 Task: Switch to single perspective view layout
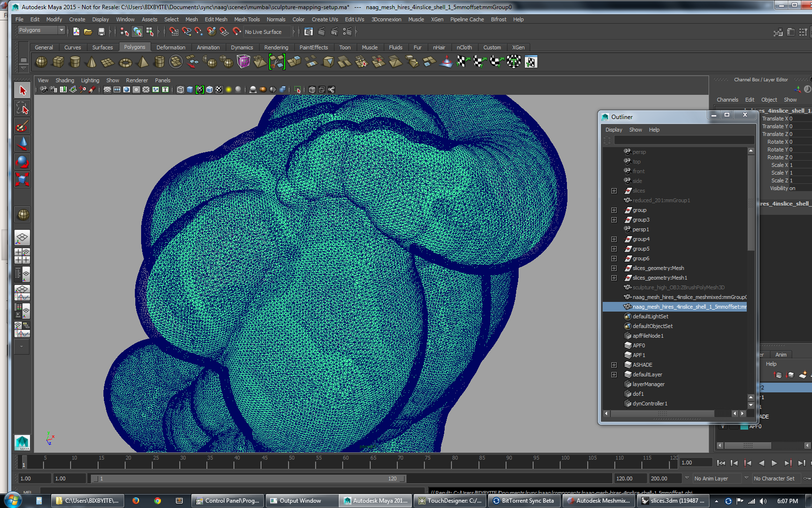[x=22, y=237]
